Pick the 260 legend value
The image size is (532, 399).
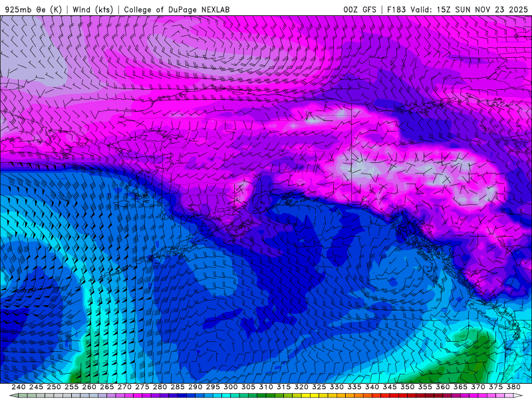(x=89, y=387)
